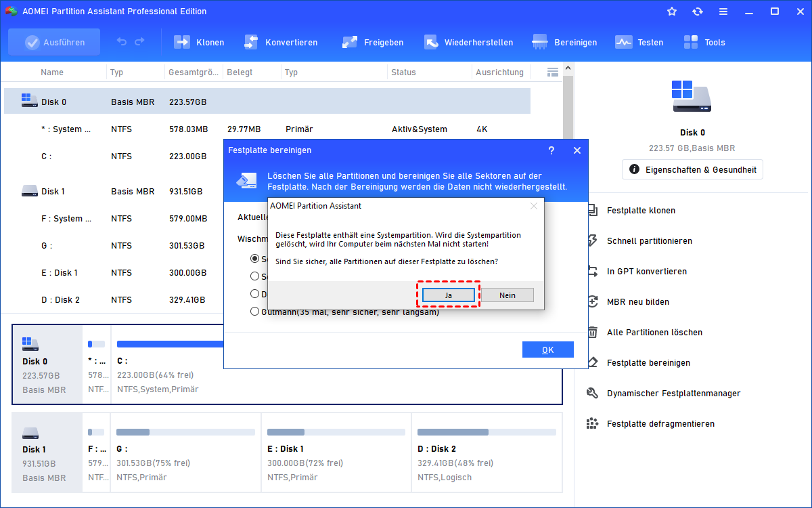The height and width of the screenshot is (508, 812).
Task: Click the Status column header
Action: pos(403,72)
